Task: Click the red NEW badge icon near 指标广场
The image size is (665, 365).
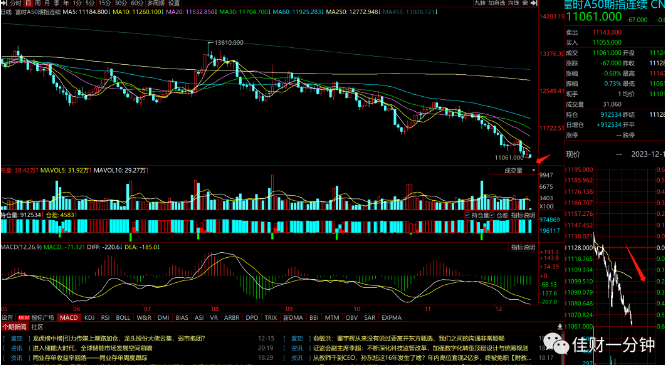Action: click(x=23, y=318)
